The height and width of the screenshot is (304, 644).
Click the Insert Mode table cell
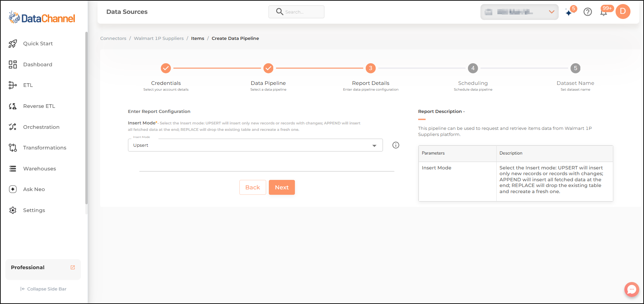coord(457,182)
